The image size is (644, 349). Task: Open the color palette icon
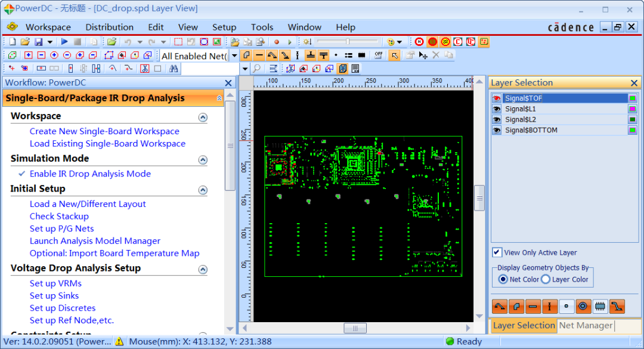tap(390, 42)
